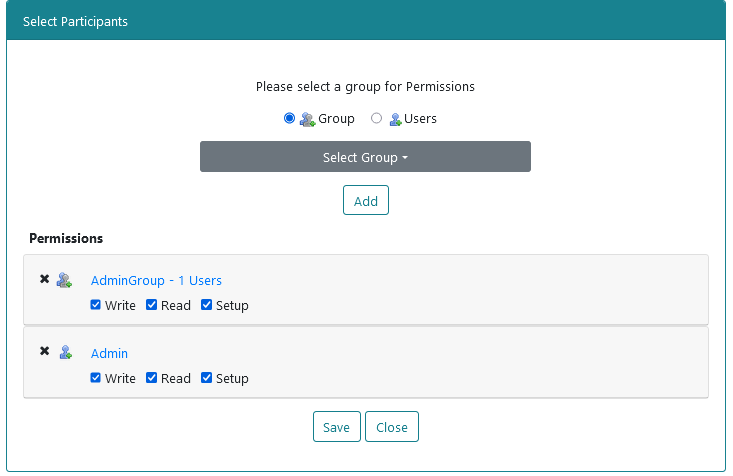
Task: Toggle Write permission for Admin user
Action: coord(95,378)
